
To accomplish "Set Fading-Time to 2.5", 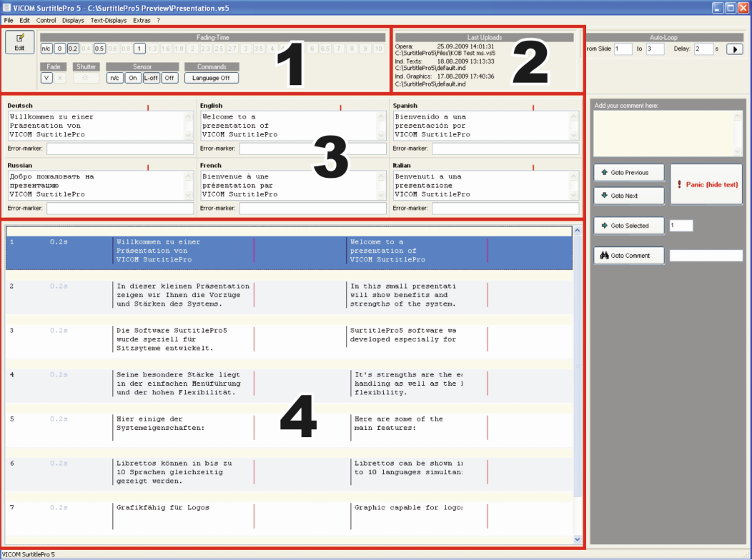I will [x=219, y=49].
